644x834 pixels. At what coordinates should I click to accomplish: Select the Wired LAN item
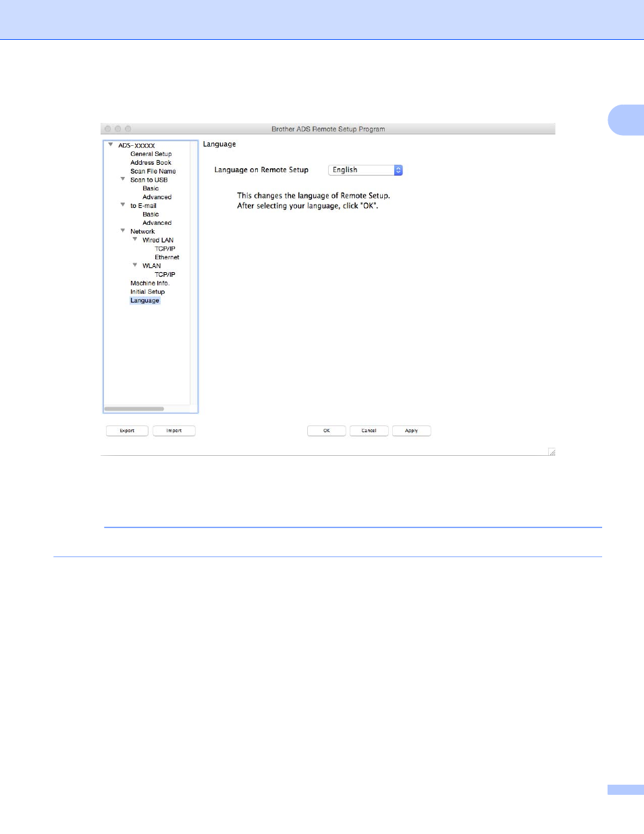coord(158,240)
